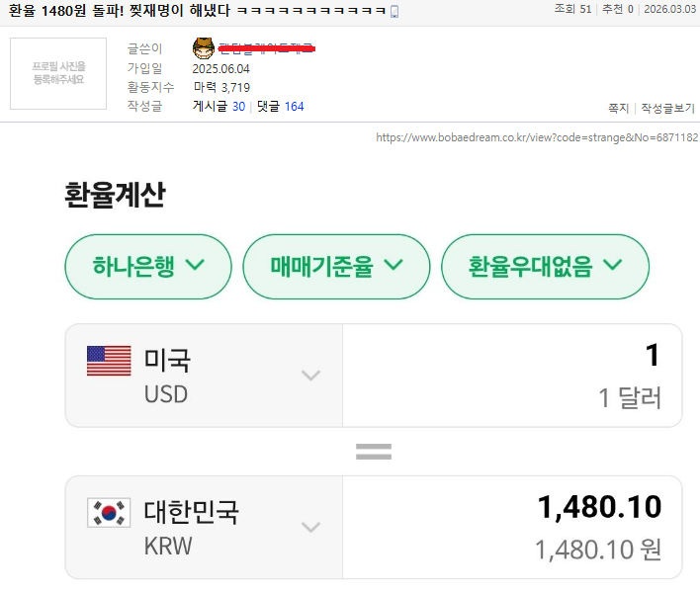Expand the USD currency selector chevron
The image size is (700, 593).
point(310,375)
